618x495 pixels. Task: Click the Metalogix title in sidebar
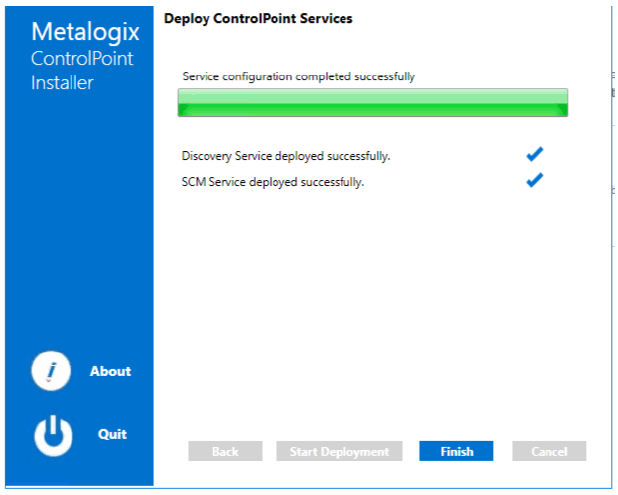pyautogui.click(x=85, y=32)
